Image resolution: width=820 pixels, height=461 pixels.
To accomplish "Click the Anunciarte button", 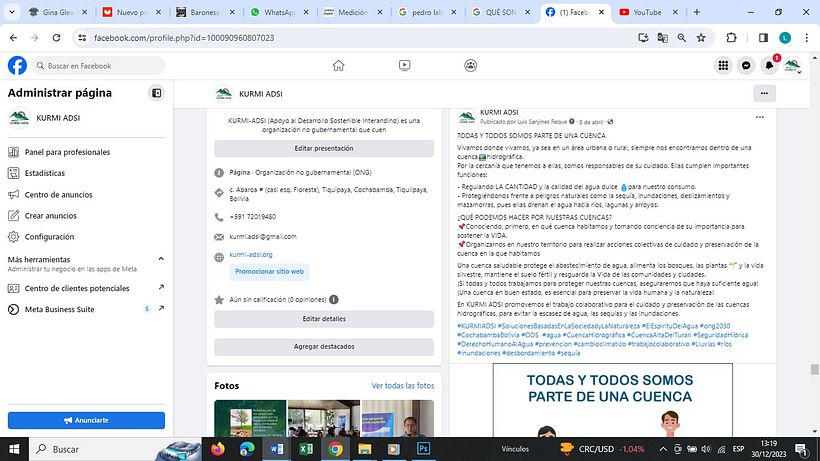I will coord(86,420).
